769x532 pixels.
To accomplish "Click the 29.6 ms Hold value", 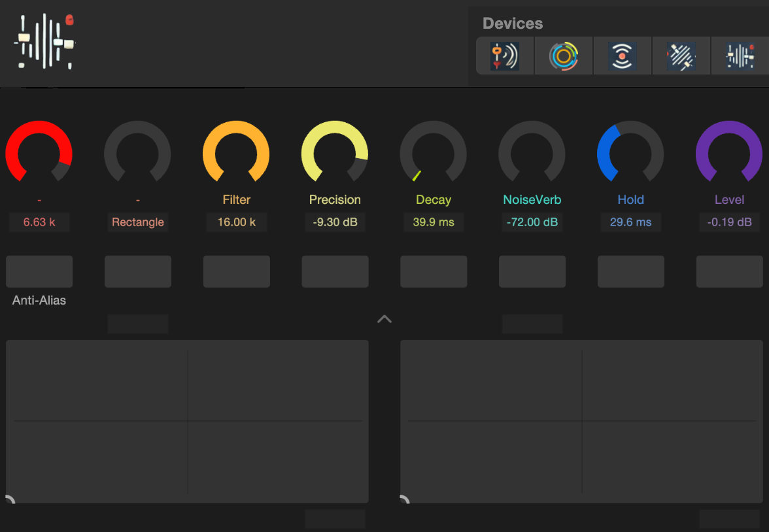I will click(x=630, y=222).
